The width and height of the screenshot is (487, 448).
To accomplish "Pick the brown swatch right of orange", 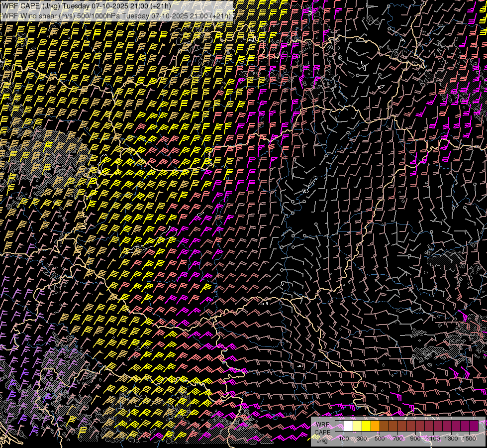I will (384, 426).
